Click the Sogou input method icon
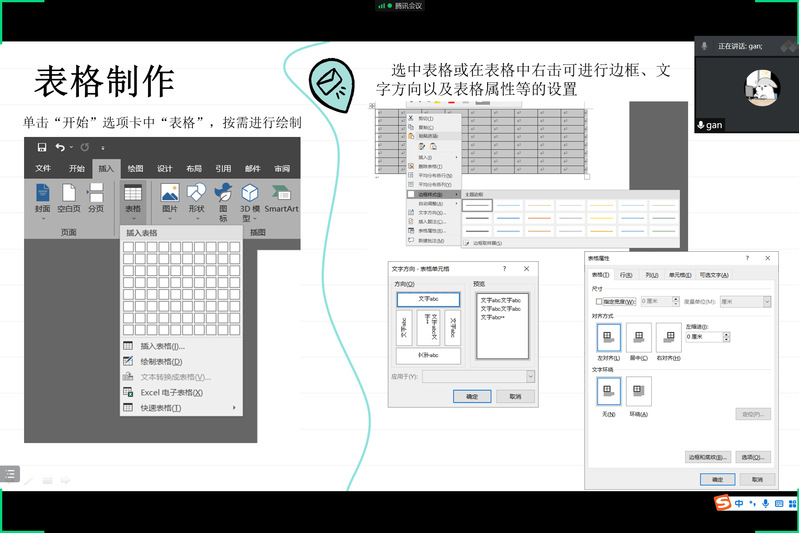 click(721, 504)
